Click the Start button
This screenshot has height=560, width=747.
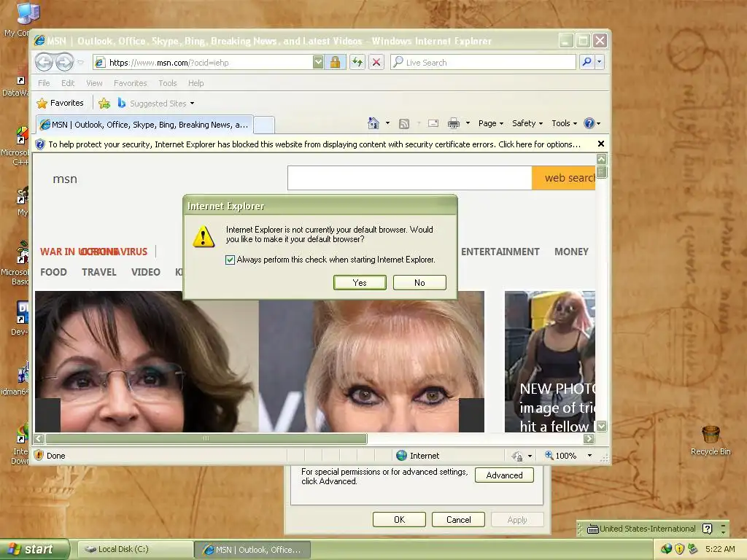(34, 549)
